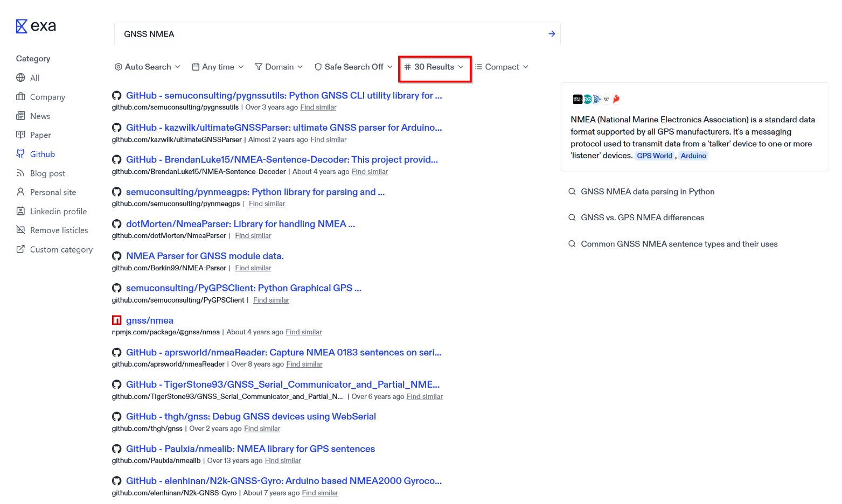Screen dimensions: 842x504
Task: Click the Custom category icon in sidebar
Action: [20, 249]
